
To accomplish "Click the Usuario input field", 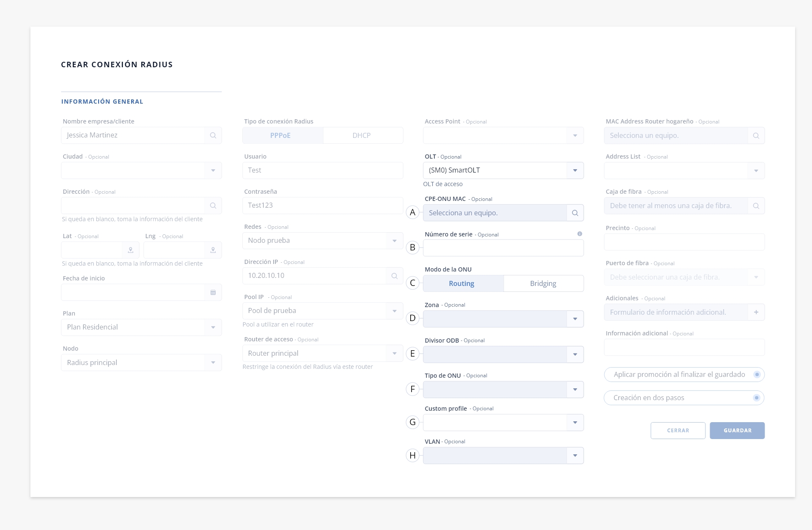I will click(x=323, y=170).
